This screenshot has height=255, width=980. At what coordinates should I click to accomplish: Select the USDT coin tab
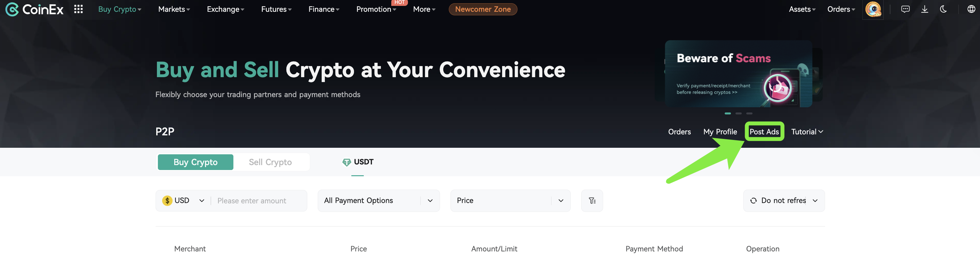(x=358, y=162)
